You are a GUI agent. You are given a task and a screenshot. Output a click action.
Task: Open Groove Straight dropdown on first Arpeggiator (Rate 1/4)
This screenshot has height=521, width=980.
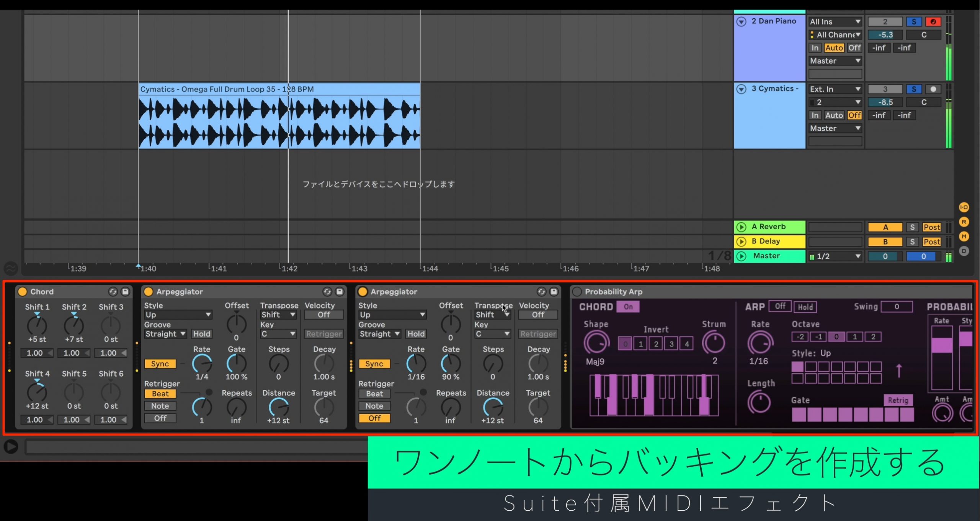point(165,334)
